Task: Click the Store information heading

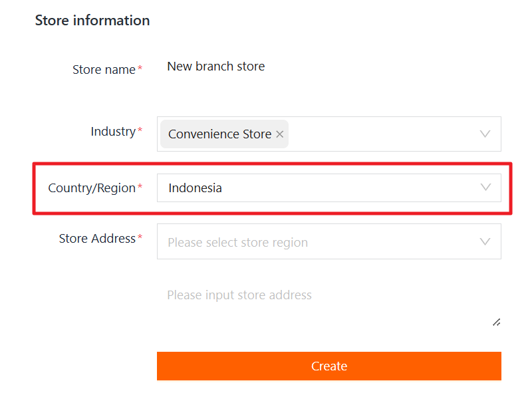Action: tap(92, 21)
